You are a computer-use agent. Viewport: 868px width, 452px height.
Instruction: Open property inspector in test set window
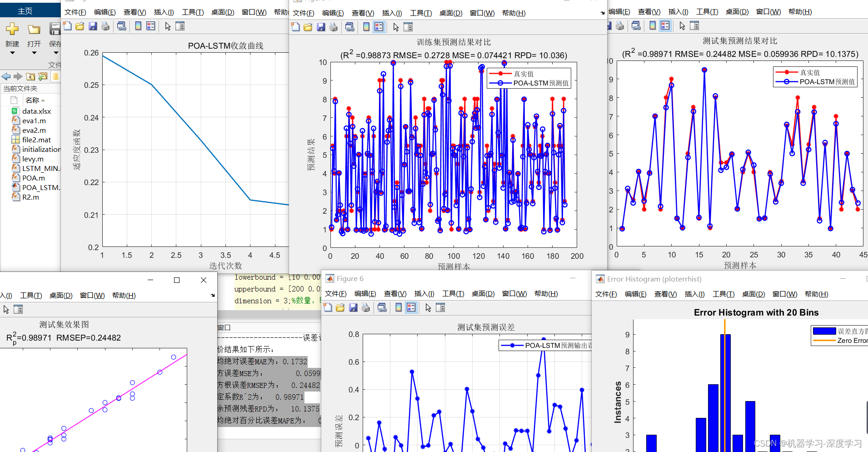click(x=694, y=25)
